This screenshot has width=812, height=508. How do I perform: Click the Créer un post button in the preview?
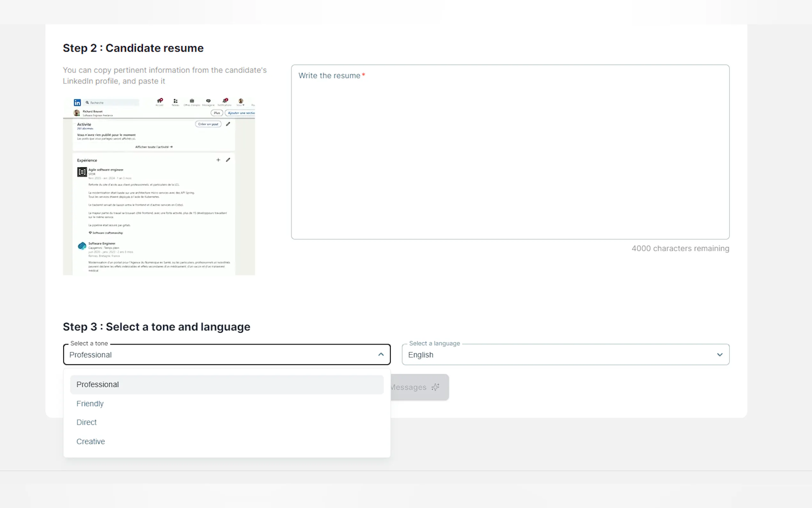[208, 124]
